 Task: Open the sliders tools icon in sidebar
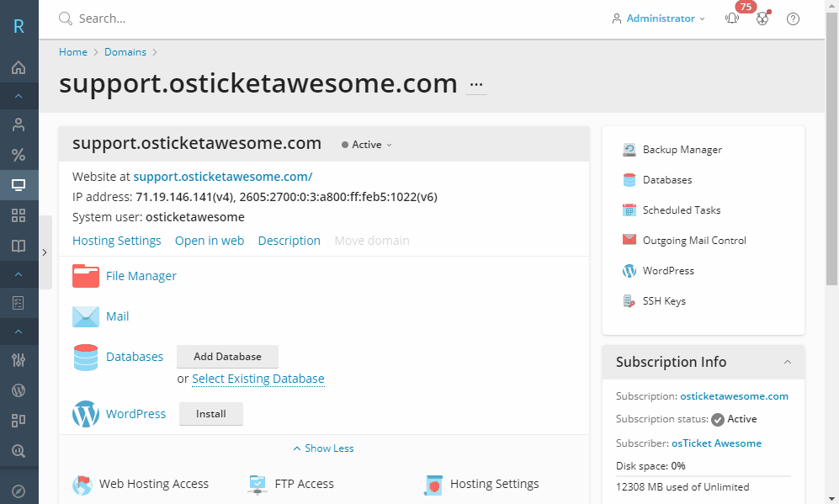click(x=19, y=360)
